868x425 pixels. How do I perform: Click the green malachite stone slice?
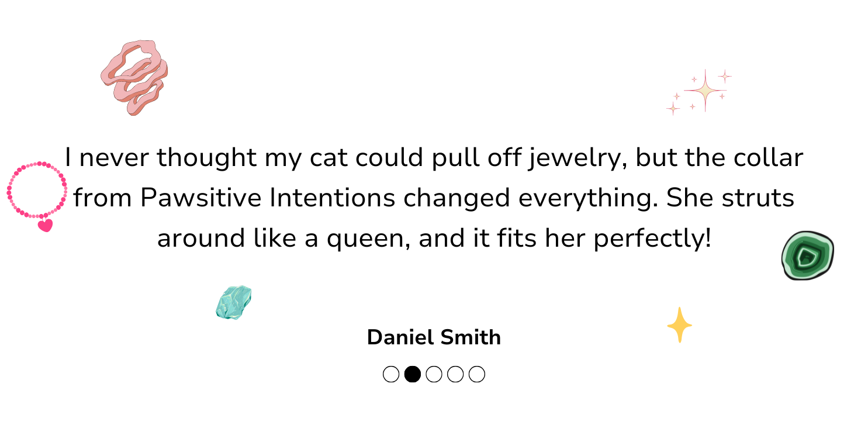807,255
